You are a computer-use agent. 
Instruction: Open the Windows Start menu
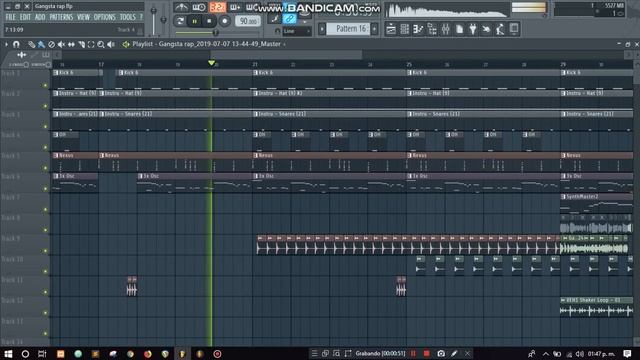pos(8,353)
